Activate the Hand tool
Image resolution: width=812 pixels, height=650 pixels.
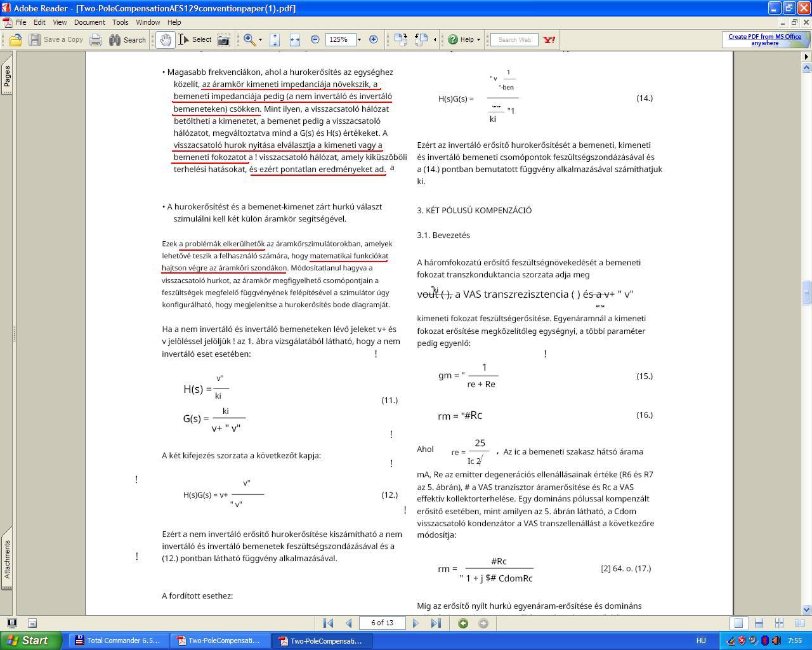pyautogui.click(x=165, y=39)
